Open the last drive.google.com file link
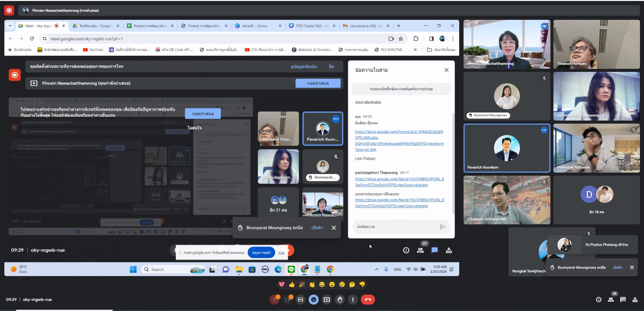 [x=399, y=203]
